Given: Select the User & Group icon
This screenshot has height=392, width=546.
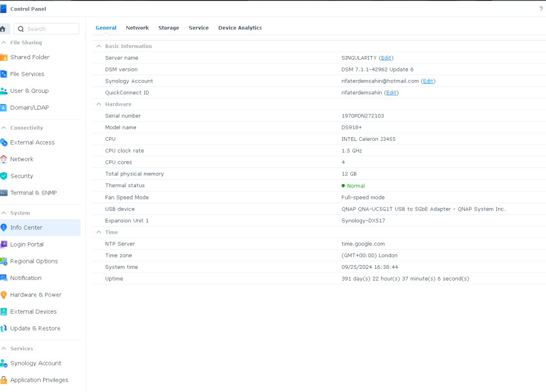Looking at the screenshot, I should (4, 91).
